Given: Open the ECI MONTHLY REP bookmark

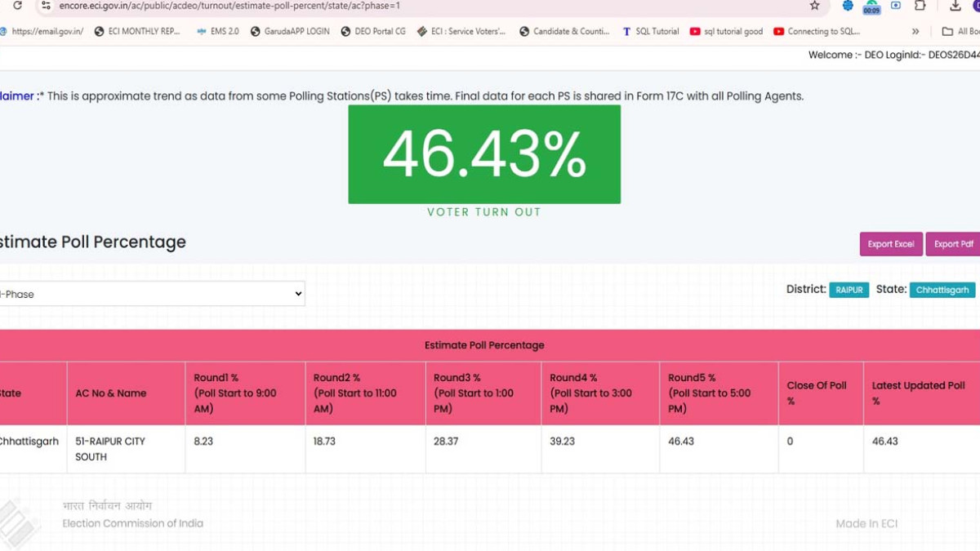Looking at the screenshot, I should [x=137, y=31].
